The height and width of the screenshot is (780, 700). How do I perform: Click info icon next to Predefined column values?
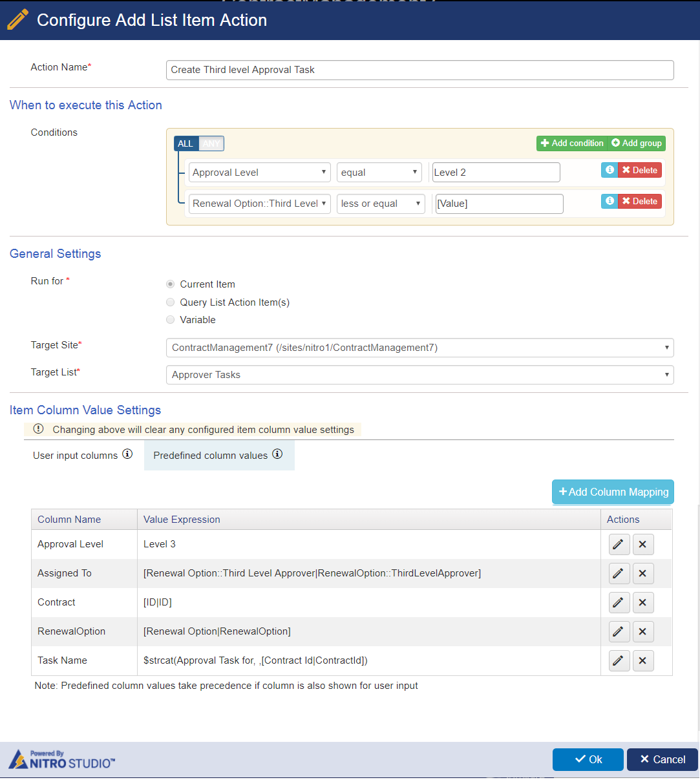(277, 454)
